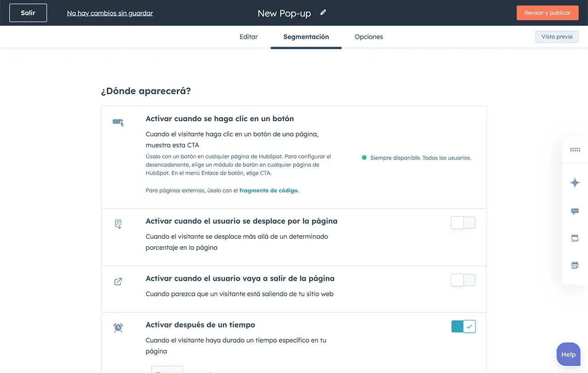The width and height of the screenshot is (588, 373).
Task: Click the button-click trigger icon
Action: pos(119,123)
